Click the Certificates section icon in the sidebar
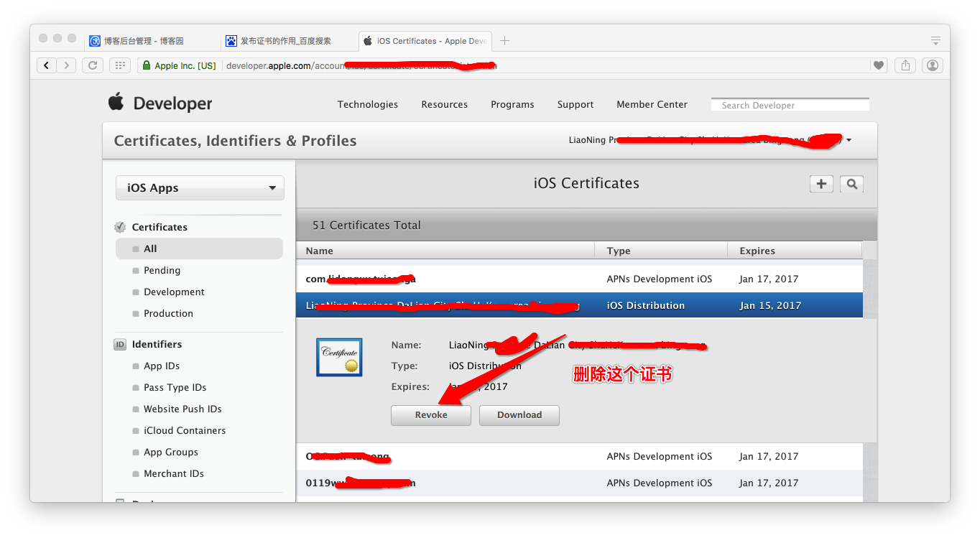 [x=120, y=227]
